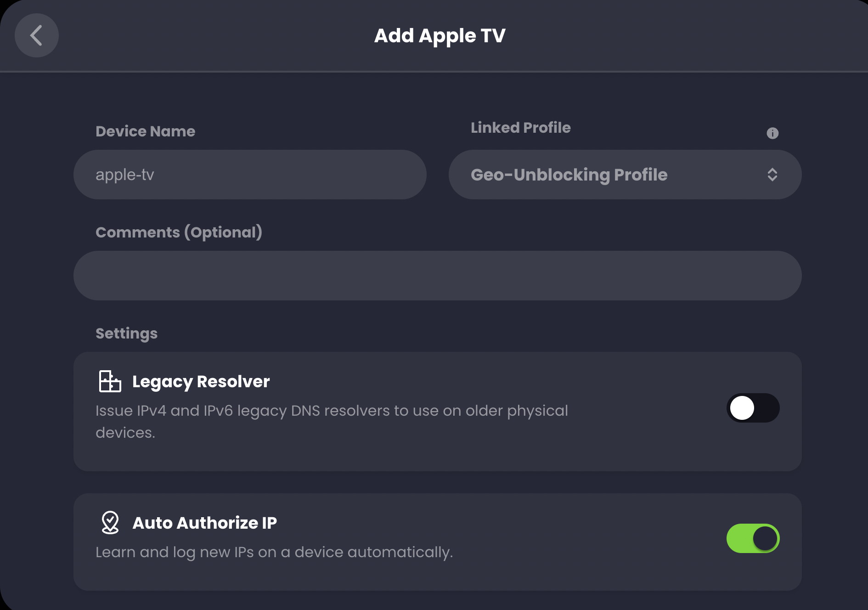
Task: Click the Add Apple TV heading
Action: [440, 36]
